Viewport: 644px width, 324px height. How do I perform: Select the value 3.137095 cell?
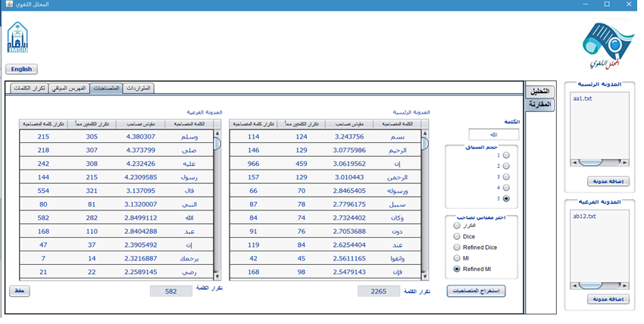pyautogui.click(x=140, y=191)
